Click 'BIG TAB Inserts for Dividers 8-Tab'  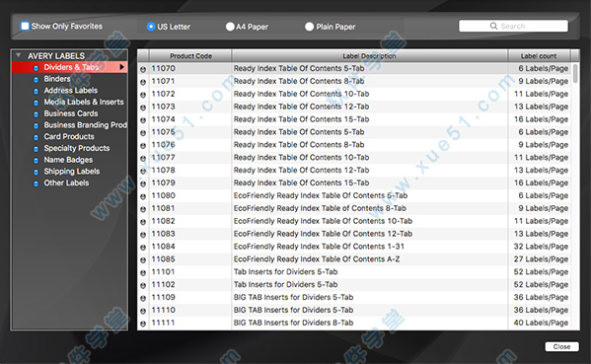point(294,323)
